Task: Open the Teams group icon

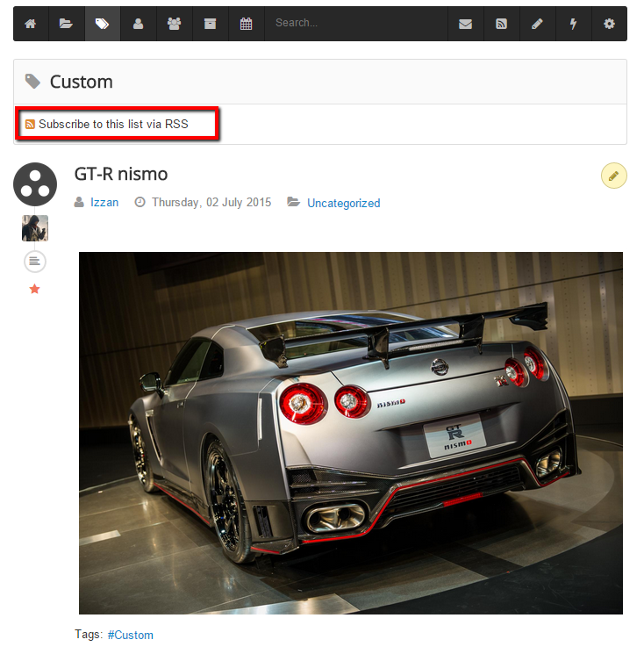Action: click(175, 24)
